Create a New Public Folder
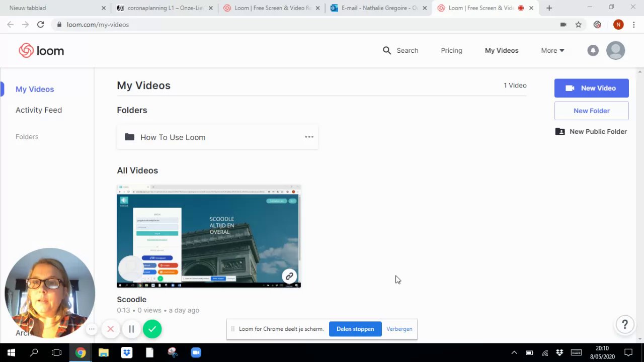 591,131
